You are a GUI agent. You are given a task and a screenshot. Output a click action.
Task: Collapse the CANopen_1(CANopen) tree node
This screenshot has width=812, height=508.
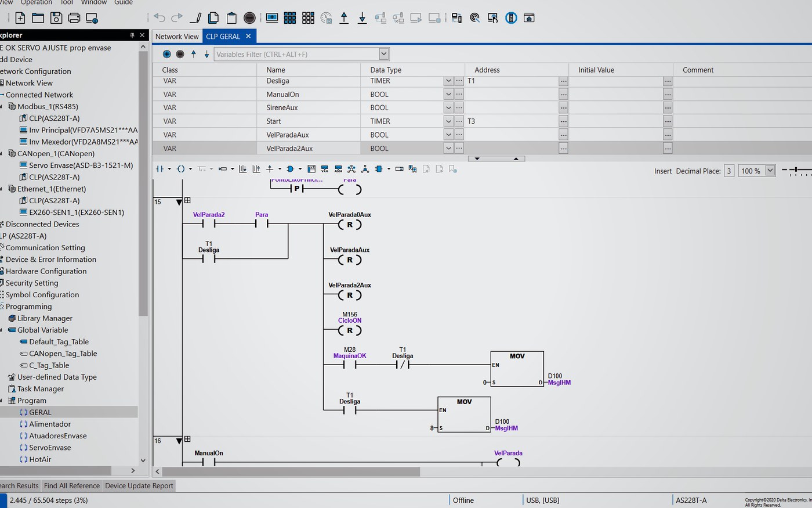2,154
